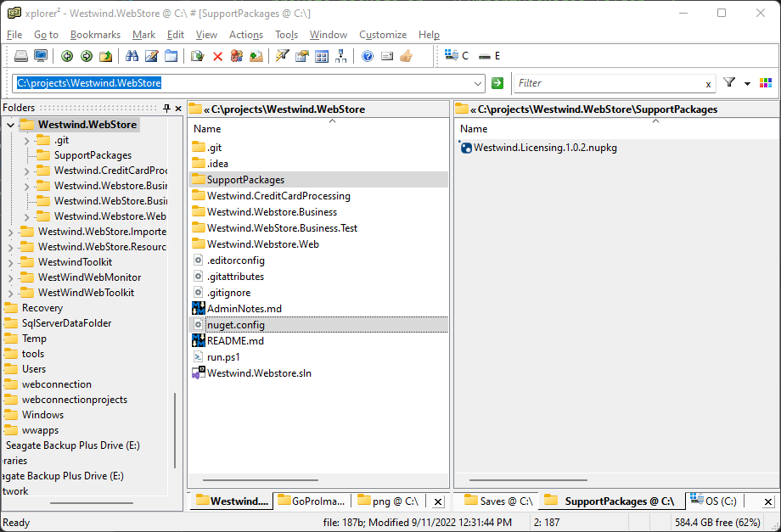The height and width of the screenshot is (532, 781).
Task: Close the left pane's current tab
Action: tap(438, 502)
